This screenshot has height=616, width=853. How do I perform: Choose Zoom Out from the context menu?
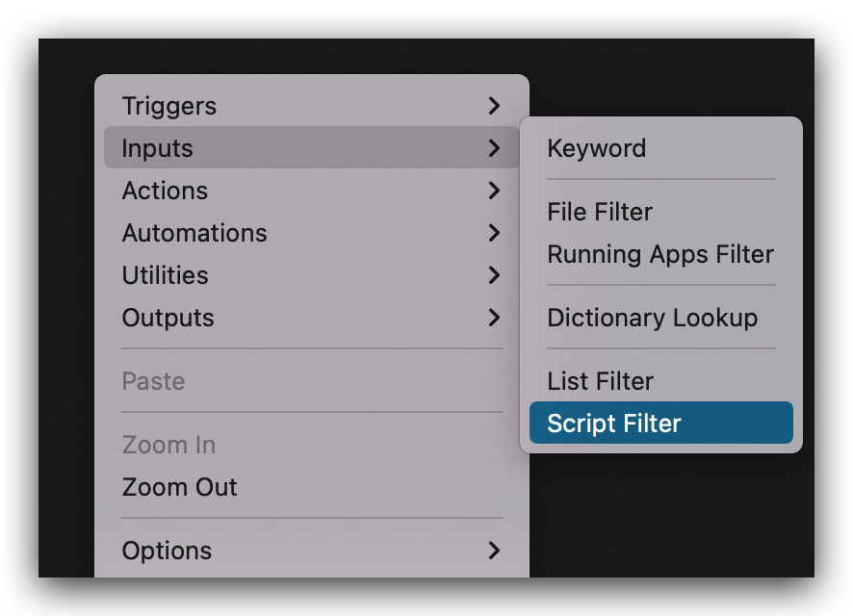pos(311,487)
